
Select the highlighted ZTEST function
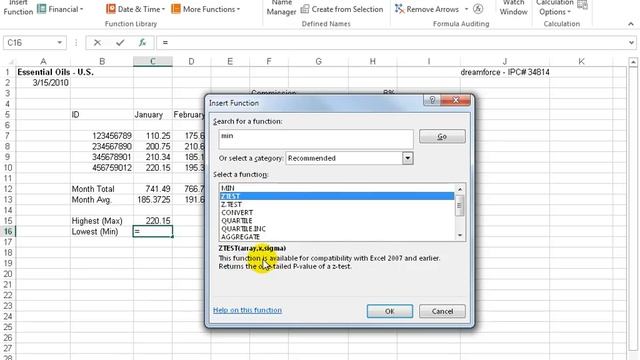(x=337, y=196)
